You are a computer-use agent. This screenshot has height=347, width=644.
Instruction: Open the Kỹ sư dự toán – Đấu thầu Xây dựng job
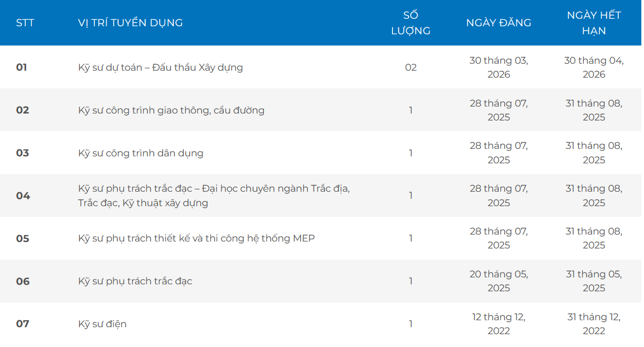pos(160,67)
